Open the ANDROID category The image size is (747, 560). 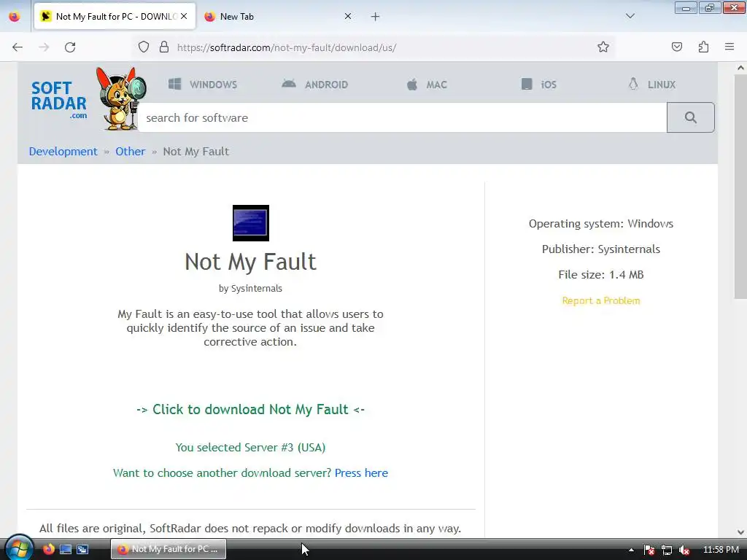tap(315, 85)
